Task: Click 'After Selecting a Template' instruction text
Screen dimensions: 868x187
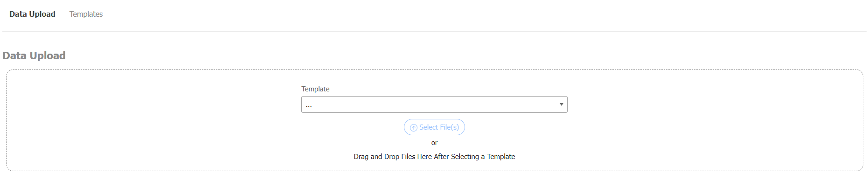Action: pyautogui.click(x=474, y=157)
